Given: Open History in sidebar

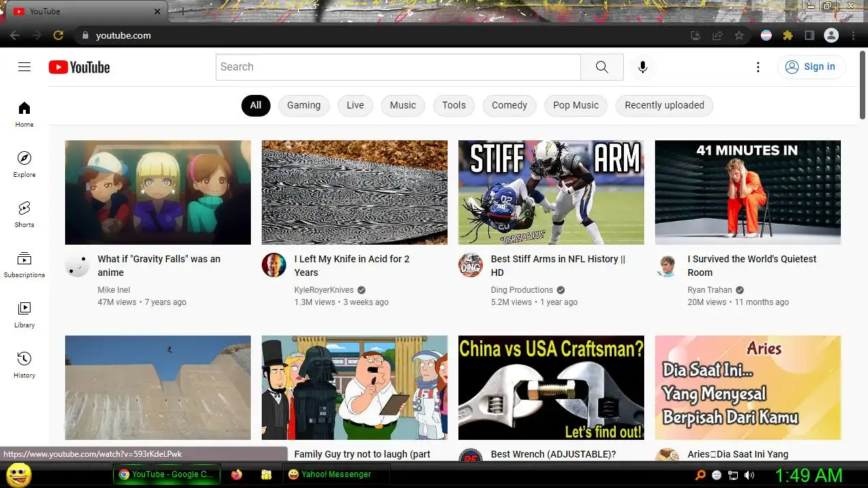Looking at the screenshot, I should [24, 365].
